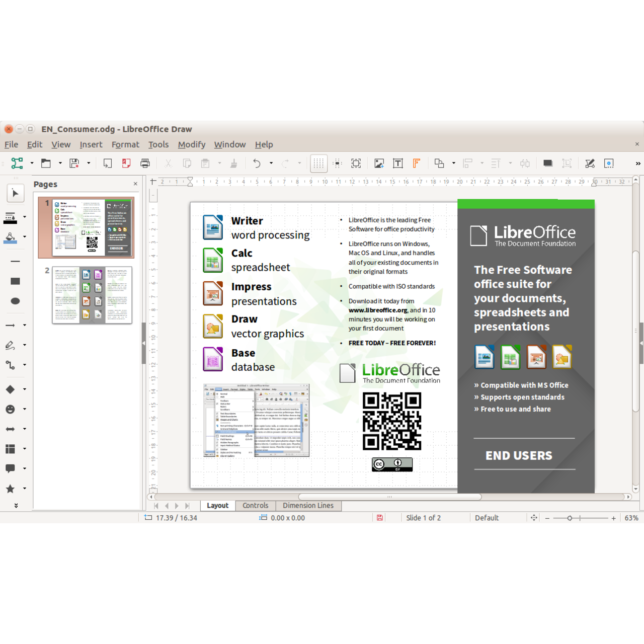Select the Rectangle drawing tool
Screen dimensions: 644x644
(x=15, y=281)
